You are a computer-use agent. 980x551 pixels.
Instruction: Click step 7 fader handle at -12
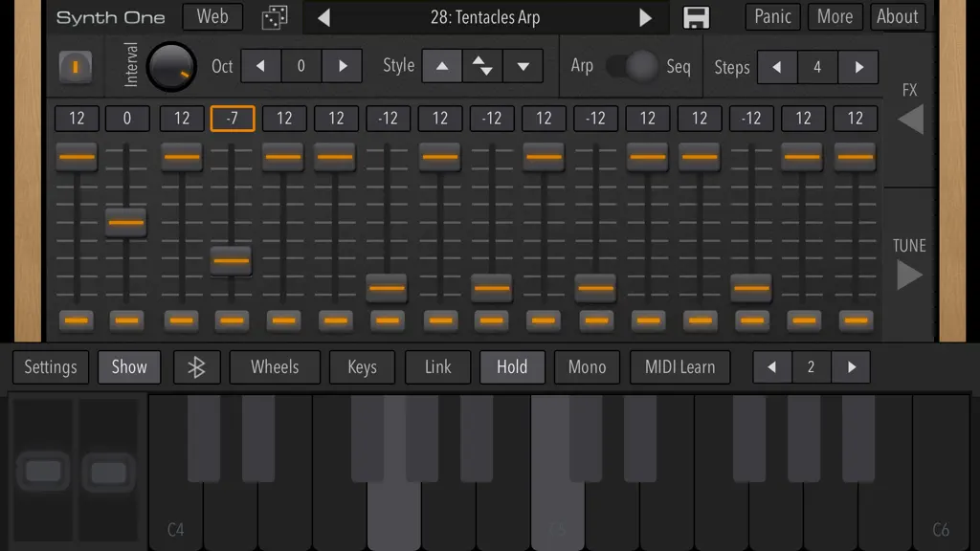[x=387, y=288]
